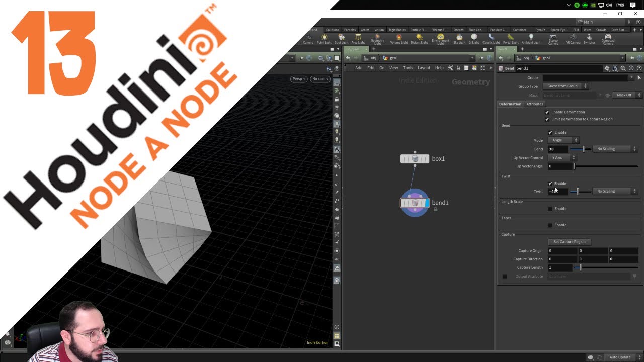644x362 pixels.
Task: Open help for the Bend node
Action: pos(638,68)
